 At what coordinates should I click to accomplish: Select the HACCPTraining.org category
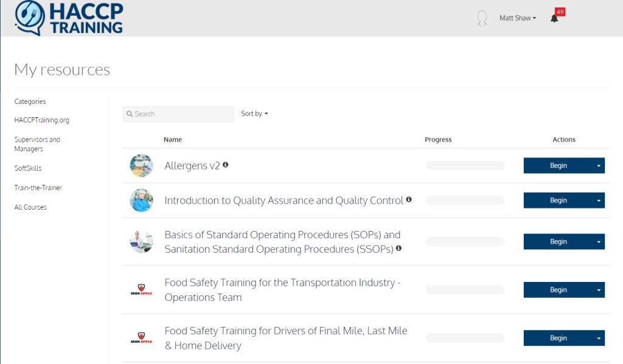[42, 120]
